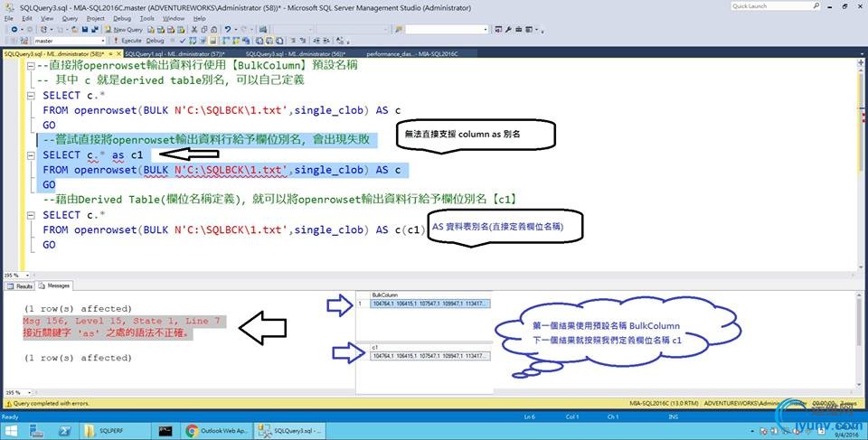
Task: Click the Windows Start button
Action: (10, 431)
